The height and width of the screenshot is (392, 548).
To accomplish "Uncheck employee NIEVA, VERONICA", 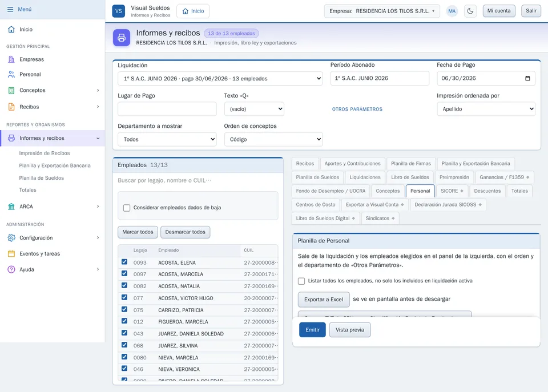I will [124, 368].
